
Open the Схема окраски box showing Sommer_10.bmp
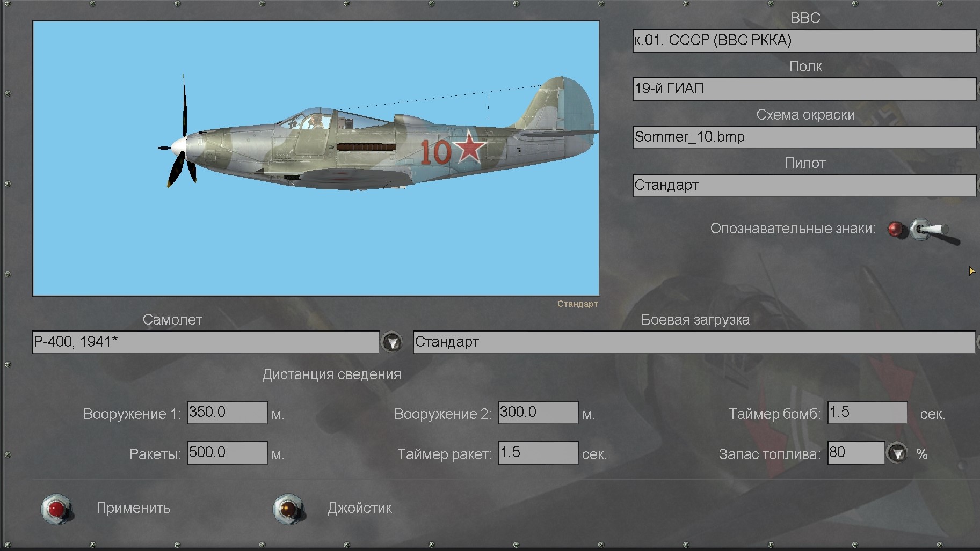pos(804,137)
